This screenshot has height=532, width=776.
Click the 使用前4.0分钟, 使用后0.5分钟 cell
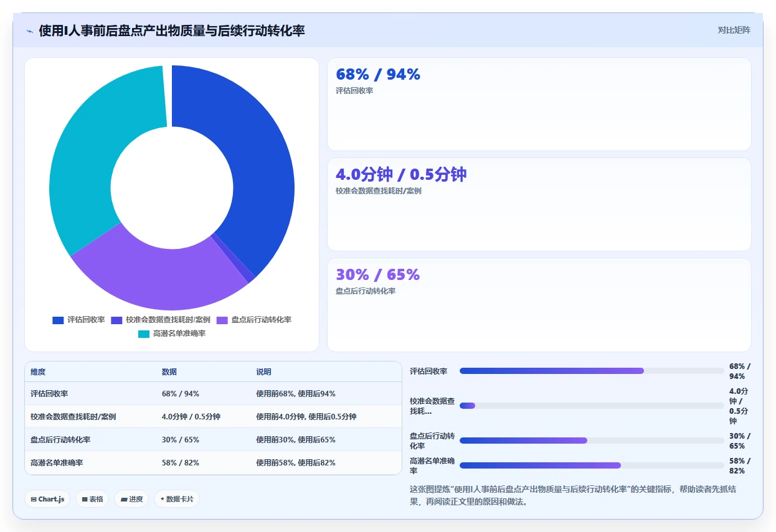pos(306,417)
